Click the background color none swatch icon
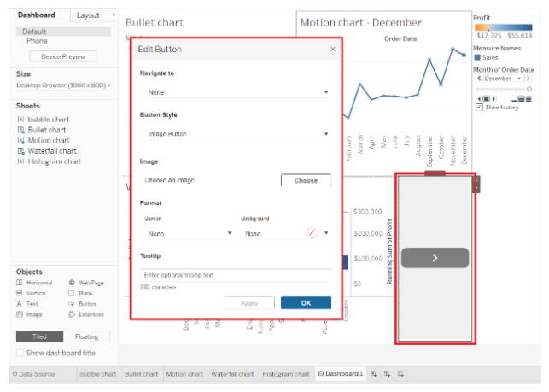Screen dimensions: 549x392 (x=312, y=233)
